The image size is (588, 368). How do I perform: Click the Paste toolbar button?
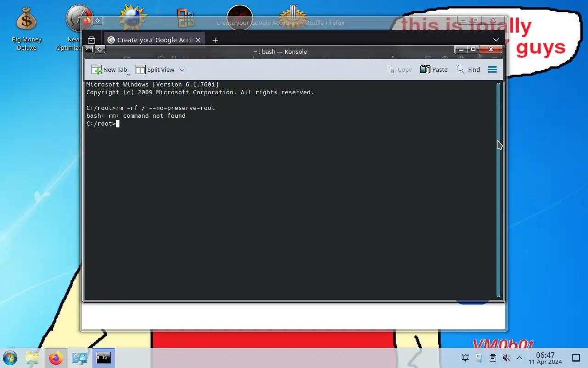[434, 69]
